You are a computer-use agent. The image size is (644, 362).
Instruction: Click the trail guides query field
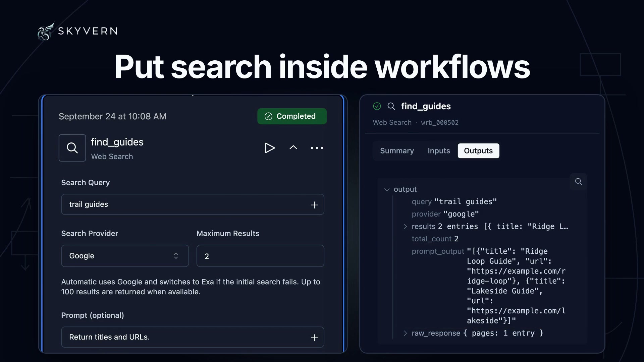click(193, 204)
